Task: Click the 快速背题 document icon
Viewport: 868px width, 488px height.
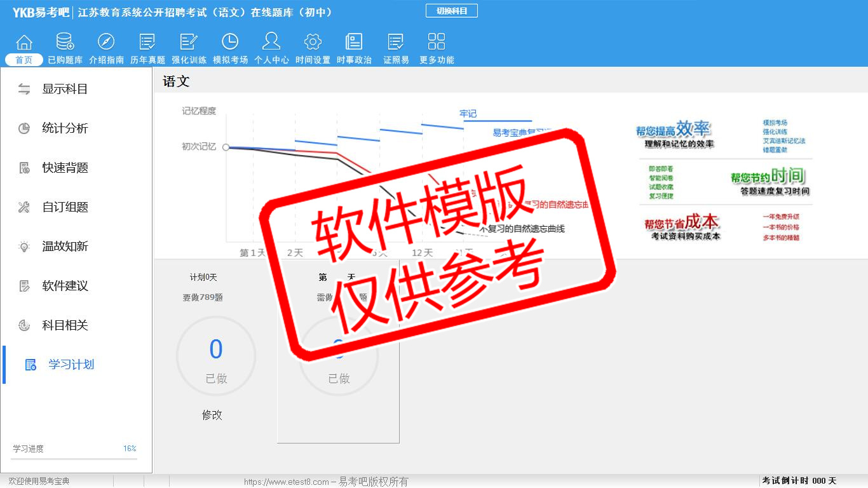Action: tap(24, 168)
